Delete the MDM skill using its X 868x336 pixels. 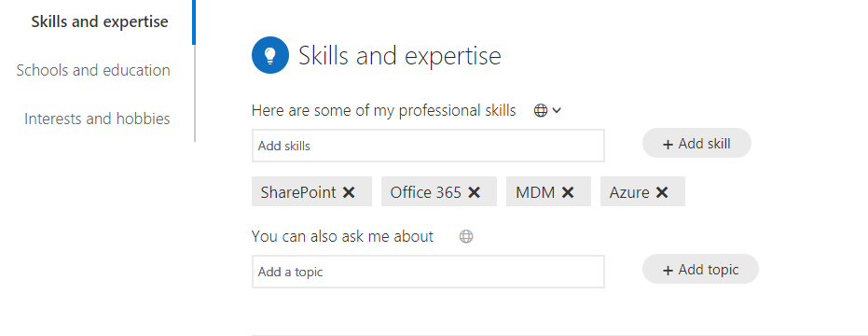(568, 192)
